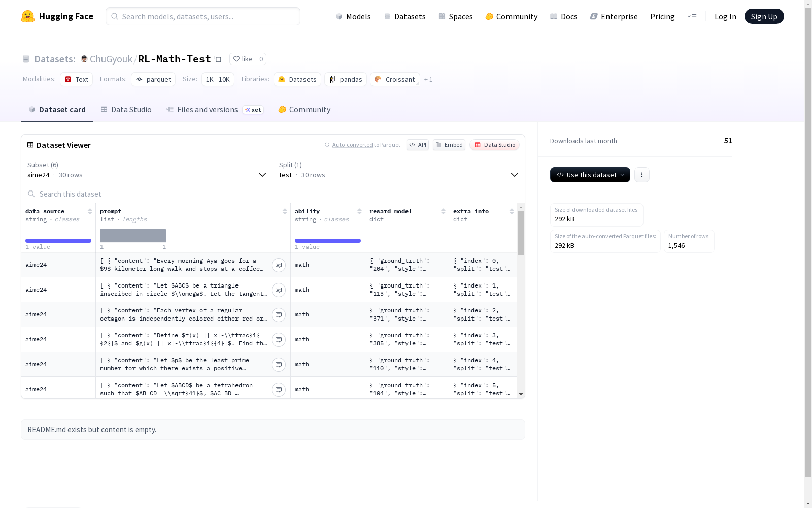812x508 pixels.
Task: Click the Datasets library tag
Action: tap(297, 79)
